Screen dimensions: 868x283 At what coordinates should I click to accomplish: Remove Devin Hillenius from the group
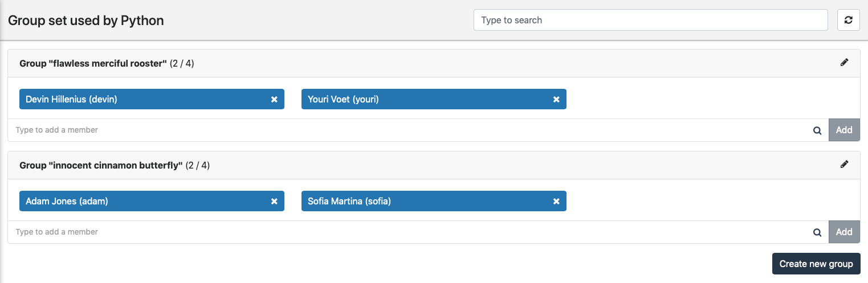pyautogui.click(x=274, y=99)
